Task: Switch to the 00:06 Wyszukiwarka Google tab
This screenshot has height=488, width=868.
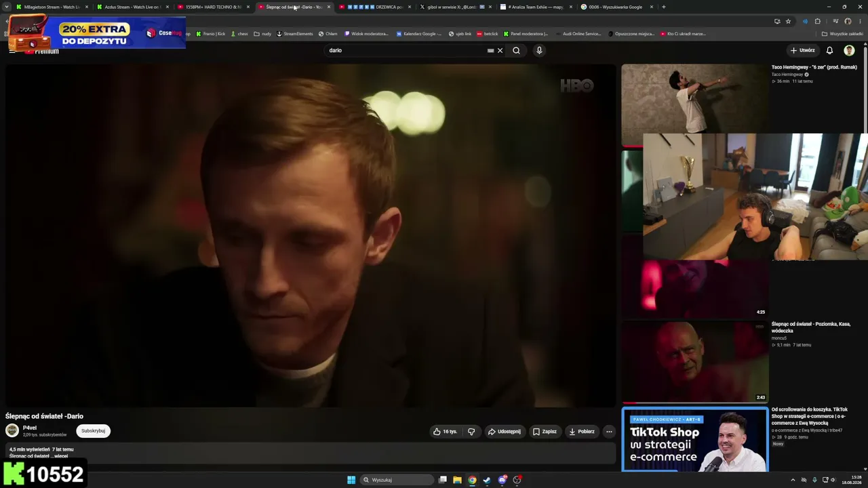Action: pyautogui.click(x=616, y=7)
